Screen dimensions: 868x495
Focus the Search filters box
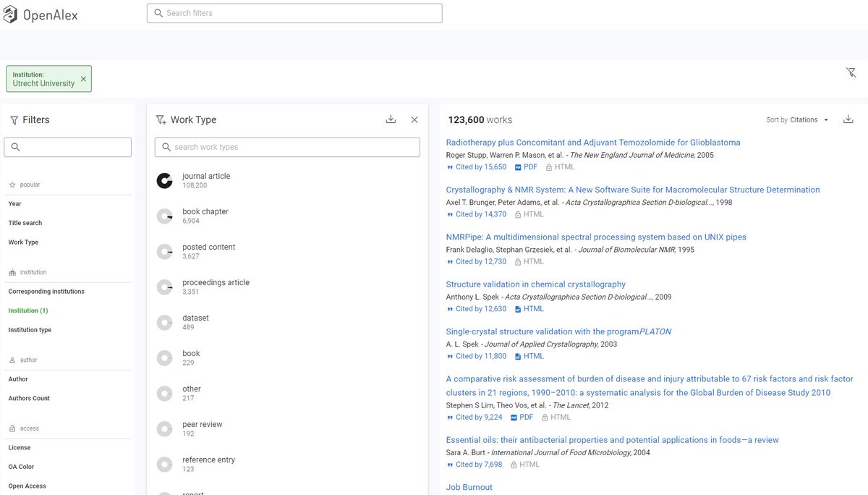click(x=294, y=13)
